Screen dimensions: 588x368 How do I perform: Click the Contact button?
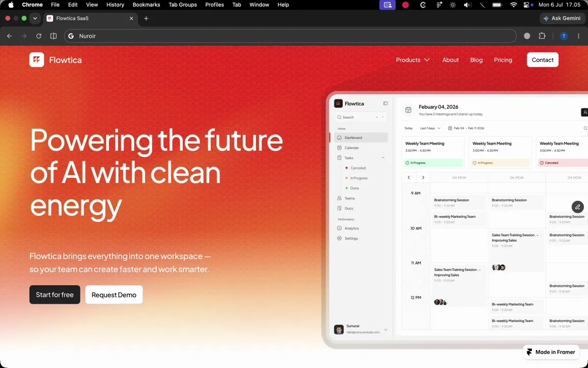[542, 60]
